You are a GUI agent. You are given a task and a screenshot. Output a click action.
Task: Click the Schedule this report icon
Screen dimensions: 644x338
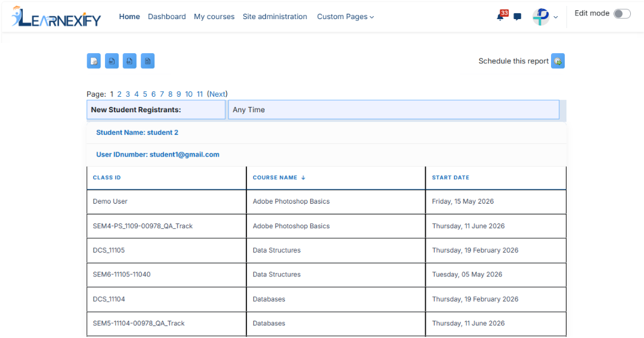pos(558,62)
